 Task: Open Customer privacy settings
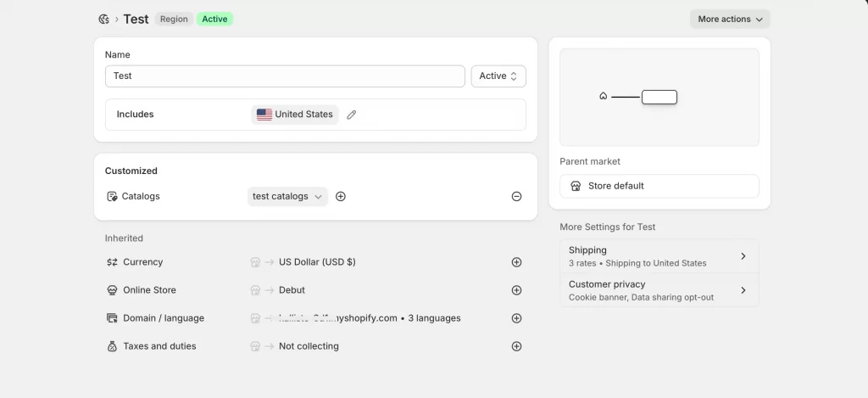(659, 290)
